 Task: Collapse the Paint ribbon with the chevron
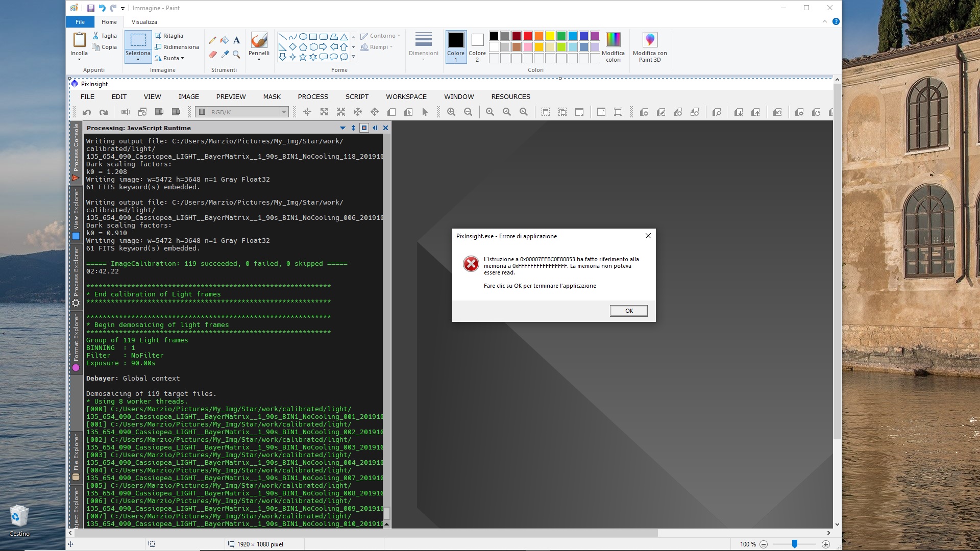click(824, 21)
